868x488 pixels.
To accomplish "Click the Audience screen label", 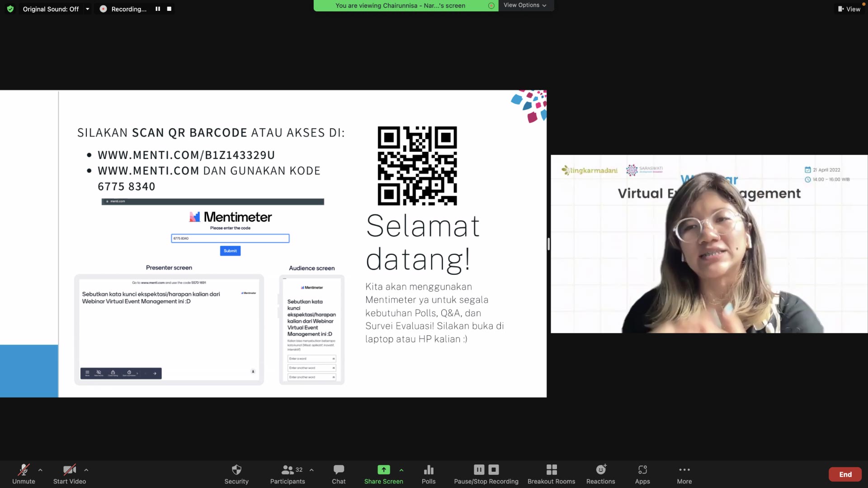I will coord(312,268).
